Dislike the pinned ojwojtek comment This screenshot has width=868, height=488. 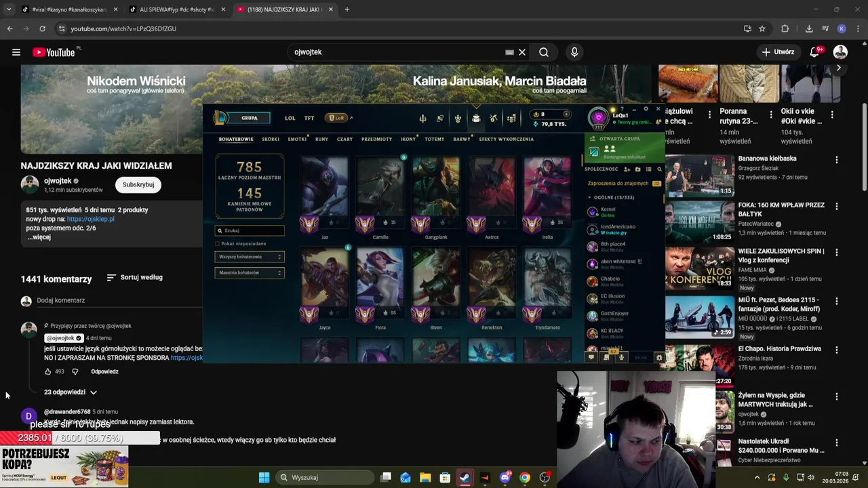(75, 371)
